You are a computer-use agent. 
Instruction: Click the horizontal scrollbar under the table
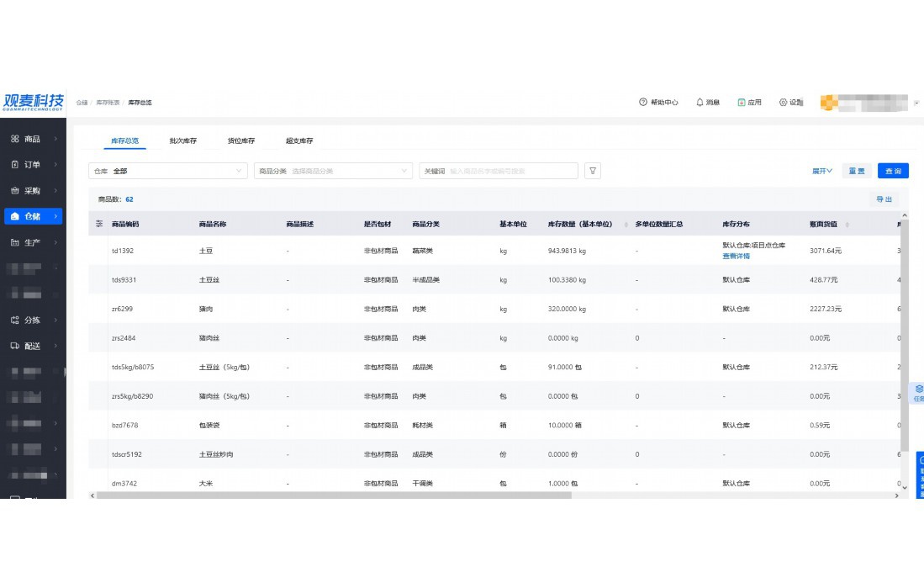[336, 495]
